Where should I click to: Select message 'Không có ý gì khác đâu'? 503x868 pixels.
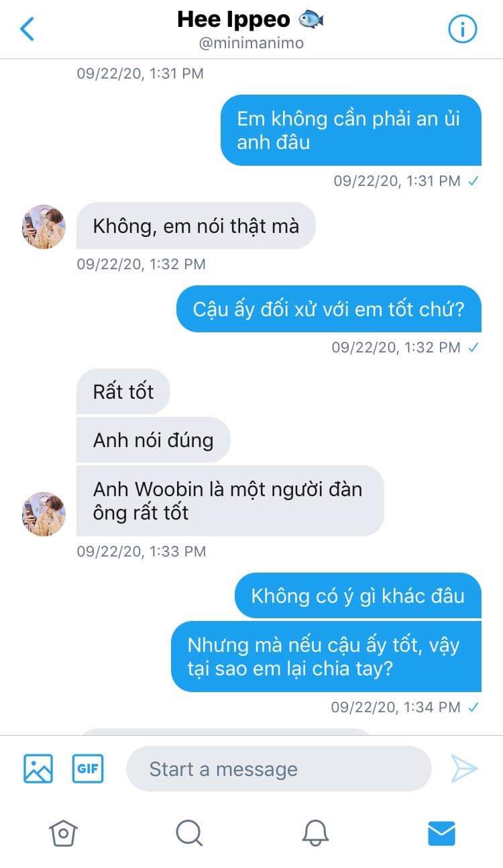(358, 595)
